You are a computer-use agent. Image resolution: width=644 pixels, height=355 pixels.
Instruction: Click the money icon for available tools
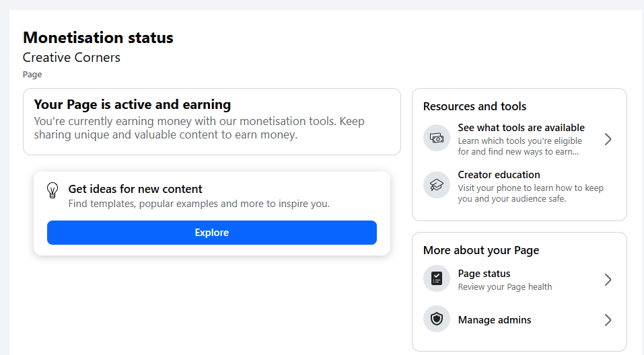click(436, 139)
